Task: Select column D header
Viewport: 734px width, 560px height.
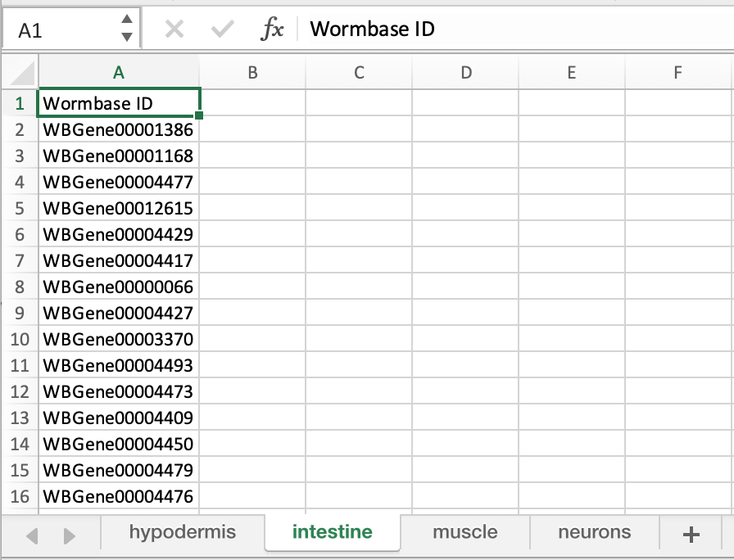Action: point(465,73)
